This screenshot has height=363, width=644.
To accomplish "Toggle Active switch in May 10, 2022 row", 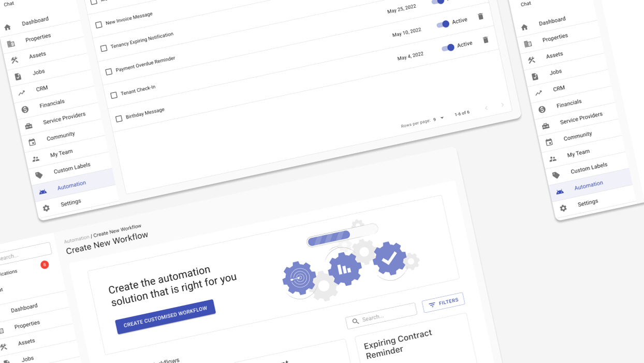I will pyautogui.click(x=443, y=24).
